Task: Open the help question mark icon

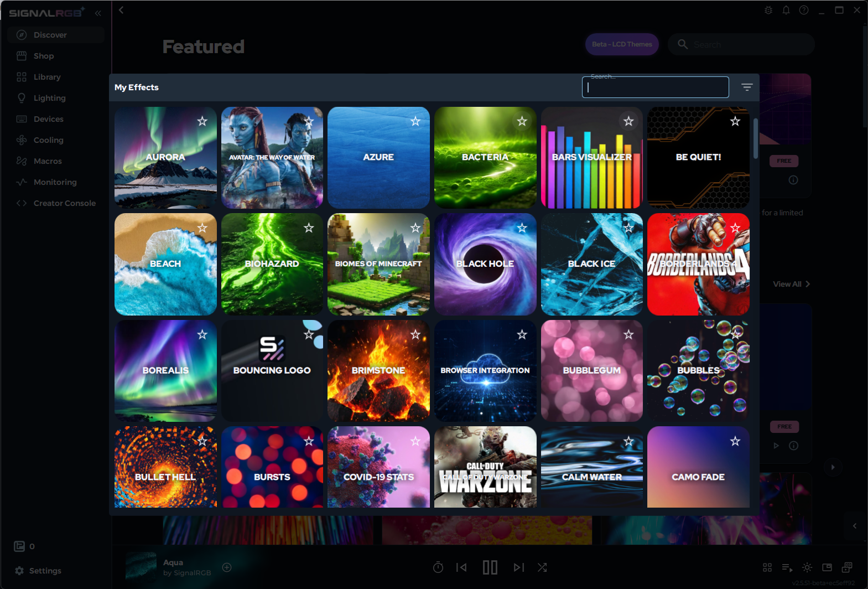Action: tap(804, 10)
